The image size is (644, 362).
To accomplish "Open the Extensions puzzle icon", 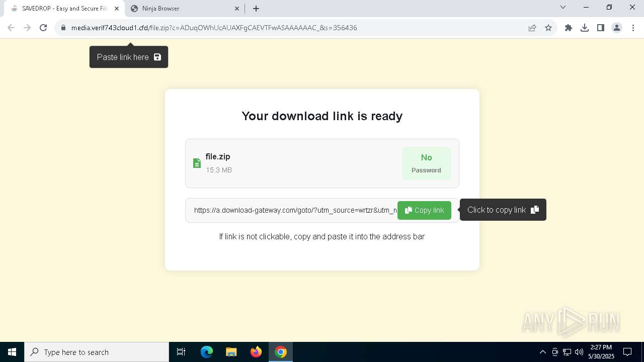I will (569, 28).
